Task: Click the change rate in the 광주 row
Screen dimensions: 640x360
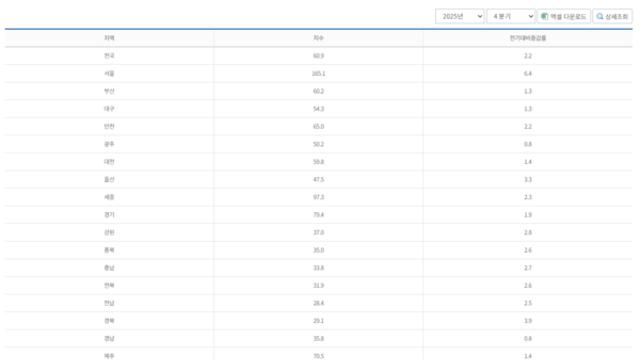Action: click(x=528, y=144)
